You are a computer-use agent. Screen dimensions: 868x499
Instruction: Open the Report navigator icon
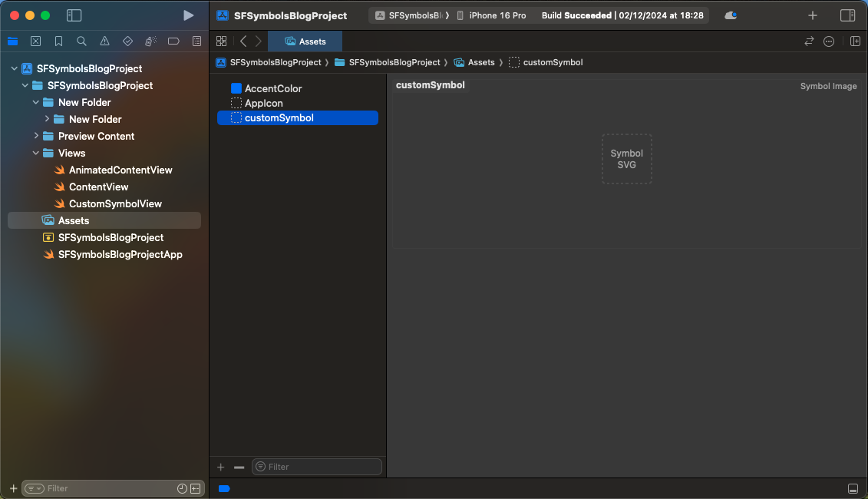click(196, 41)
